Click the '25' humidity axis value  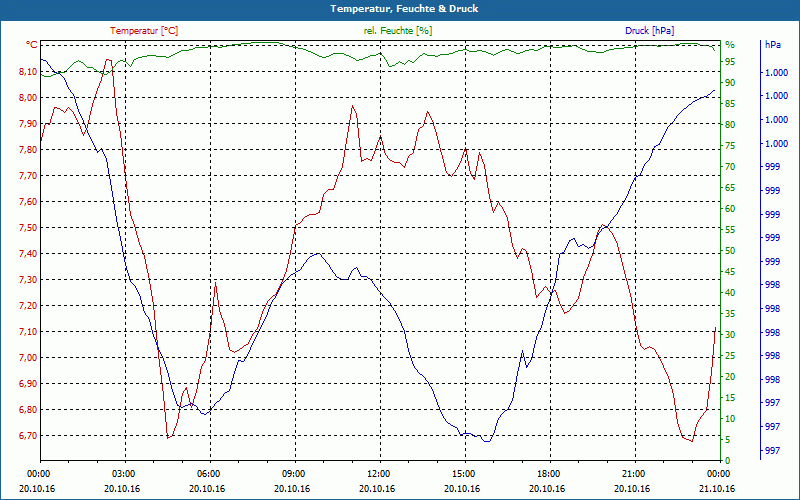(x=730, y=356)
